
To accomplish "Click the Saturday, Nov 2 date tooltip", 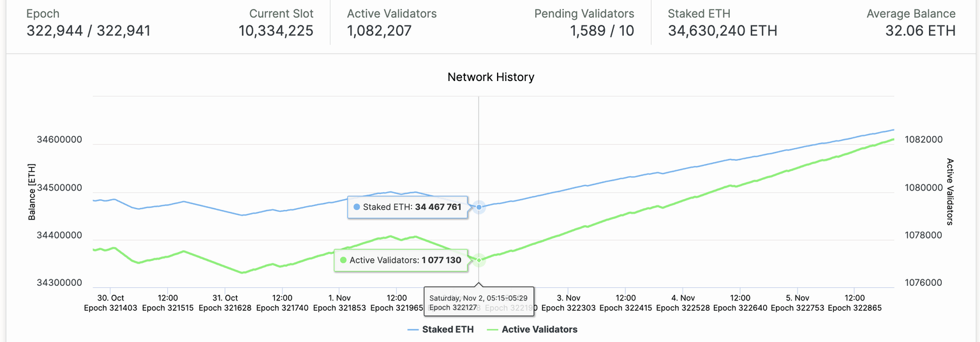I will coord(478,302).
